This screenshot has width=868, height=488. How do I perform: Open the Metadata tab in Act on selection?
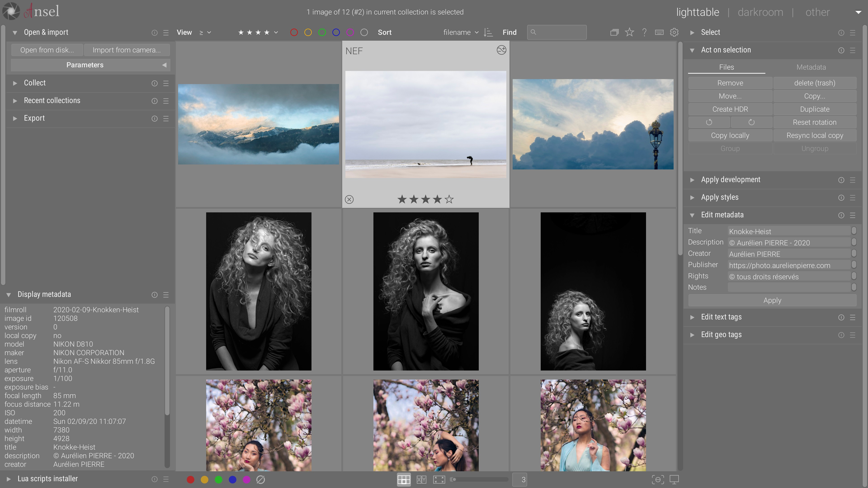pos(811,67)
